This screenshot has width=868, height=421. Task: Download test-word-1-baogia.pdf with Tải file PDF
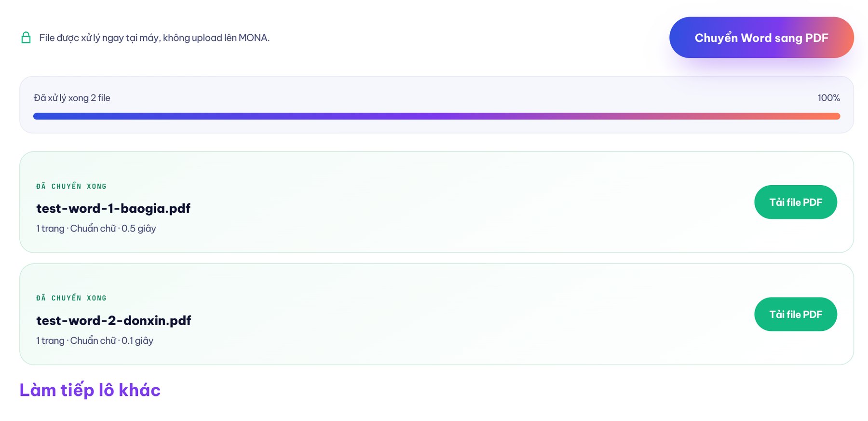pos(796,202)
